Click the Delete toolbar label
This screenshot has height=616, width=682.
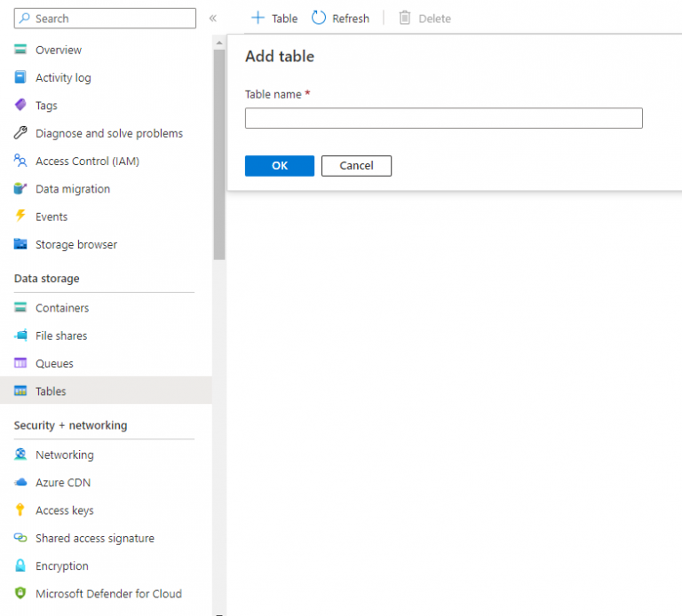(x=434, y=19)
